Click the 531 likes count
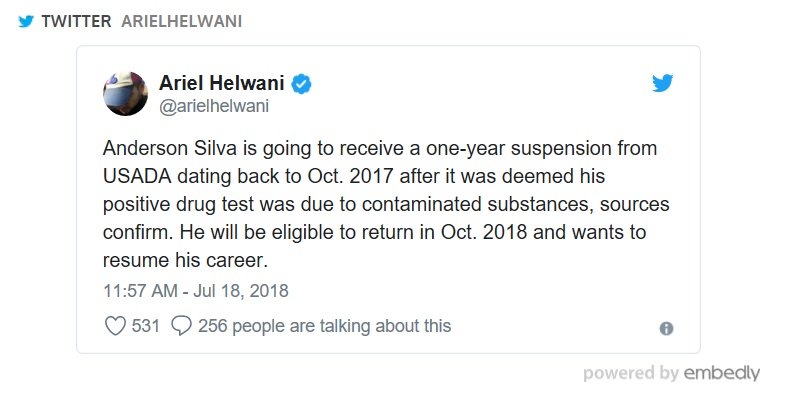788x412 pixels. click(146, 326)
